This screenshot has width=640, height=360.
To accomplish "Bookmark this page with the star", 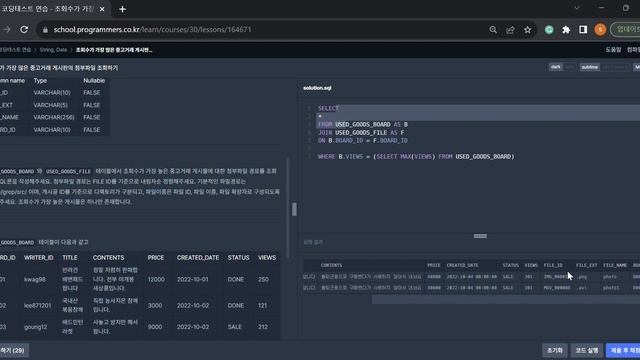I will point(527,29).
